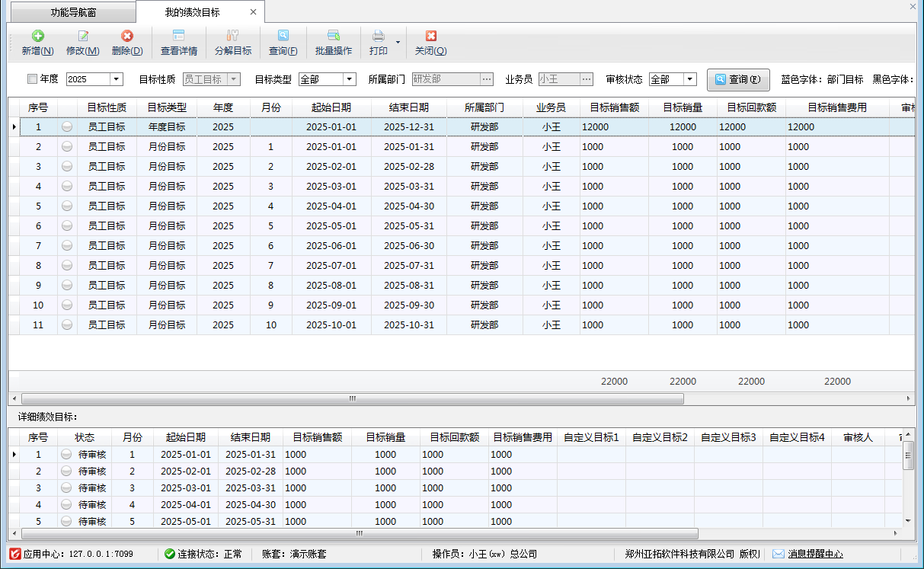Expand the 审核状态 dropdown
The height and width of the screenshot is (569, 924).
(689, 79)
